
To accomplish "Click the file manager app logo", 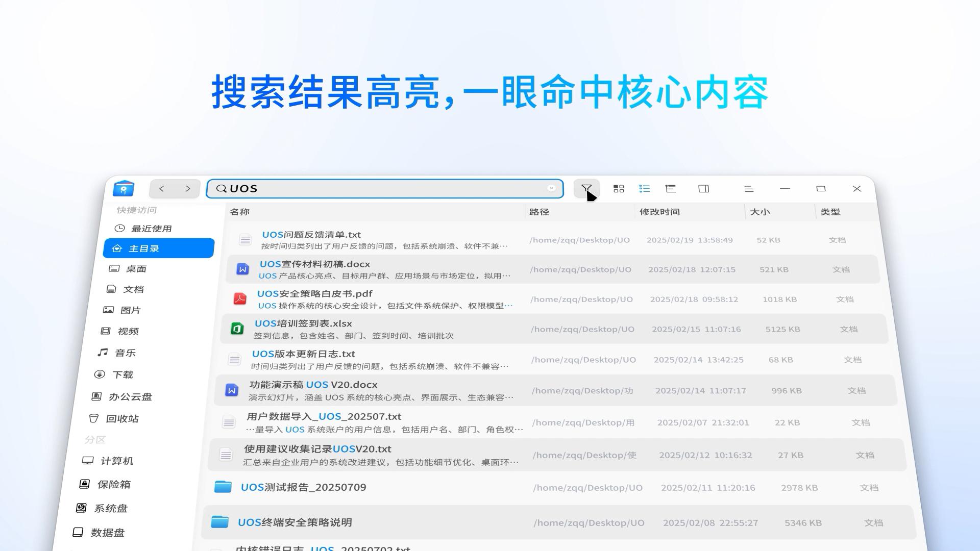I will [x=124, y=188].
